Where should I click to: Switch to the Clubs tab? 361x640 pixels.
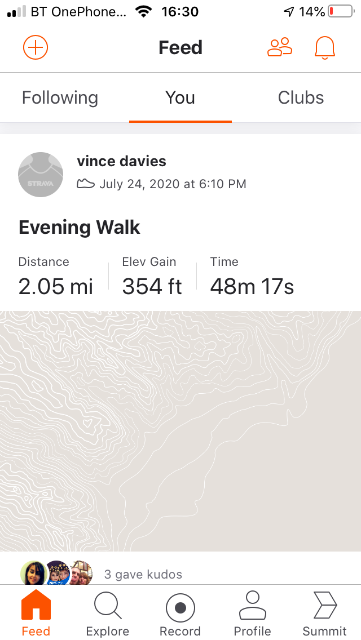[x=301, y=98]
